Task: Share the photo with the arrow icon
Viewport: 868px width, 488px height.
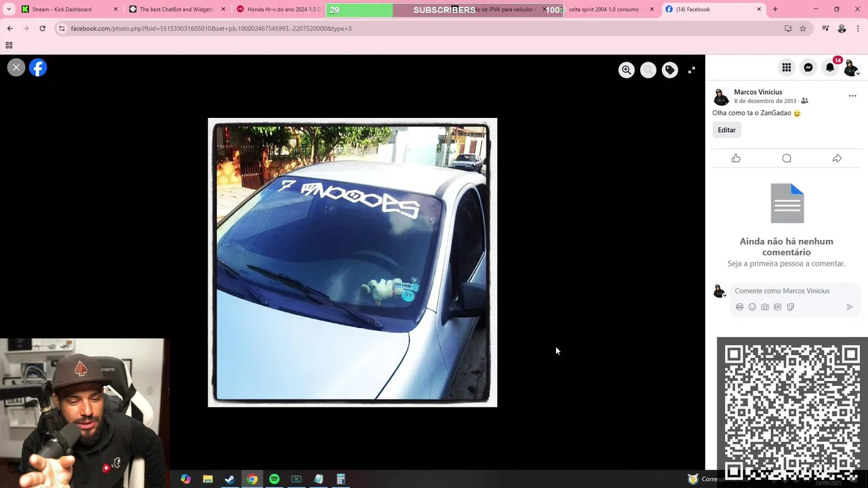Action: [837, 158]
